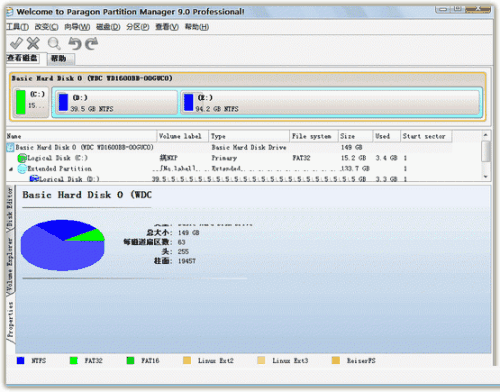Click the partition list scrollbar down arrow

[x=486, y=177]
